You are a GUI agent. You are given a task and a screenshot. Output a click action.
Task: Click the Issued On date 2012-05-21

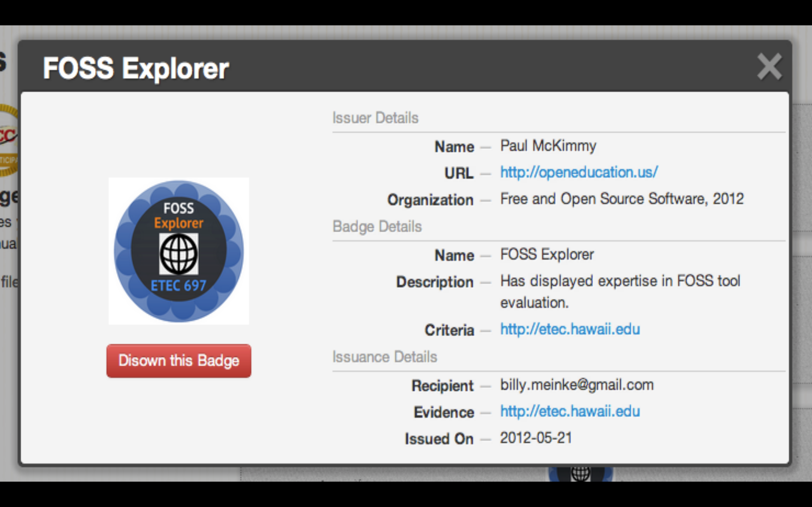pos(535,437)
